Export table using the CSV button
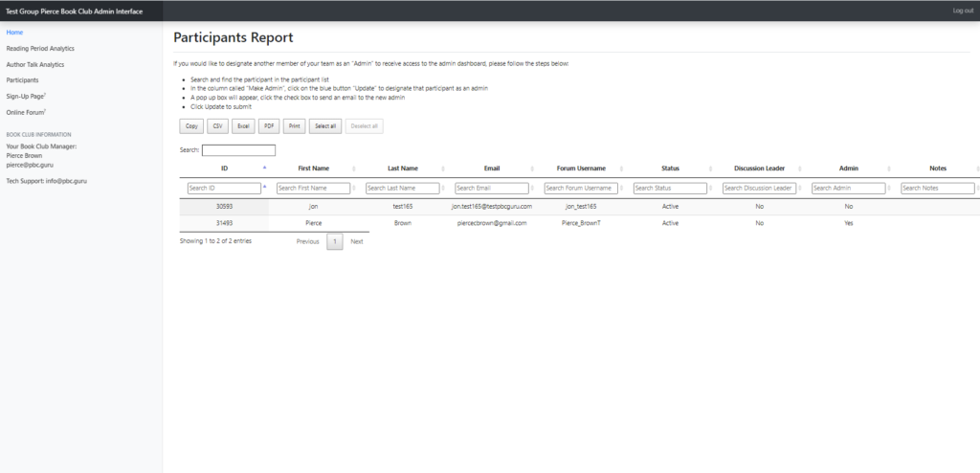 [x=216, y=125]
